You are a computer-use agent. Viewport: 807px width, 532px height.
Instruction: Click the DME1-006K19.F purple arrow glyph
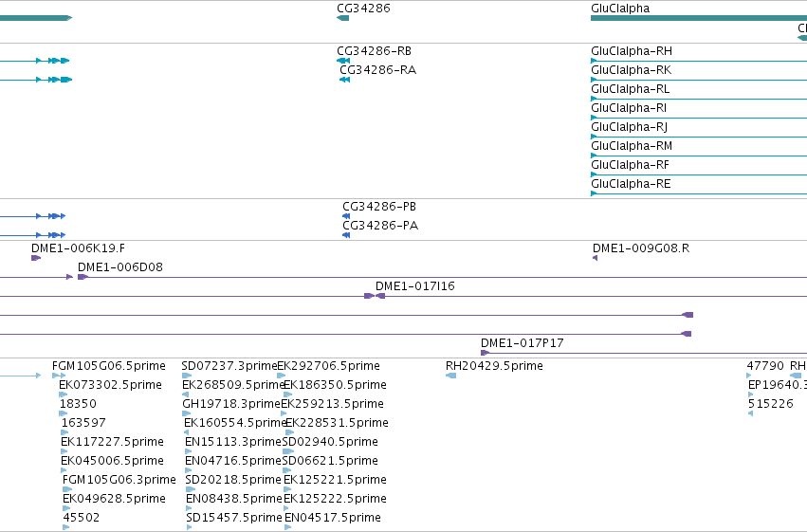(35, 258)
